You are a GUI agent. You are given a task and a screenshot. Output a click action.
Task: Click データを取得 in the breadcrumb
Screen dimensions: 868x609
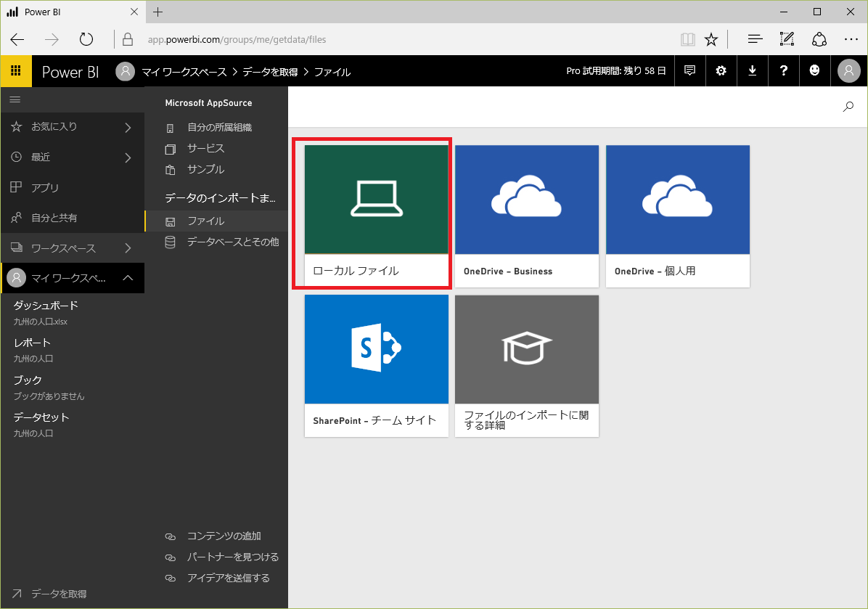[270, 72]
